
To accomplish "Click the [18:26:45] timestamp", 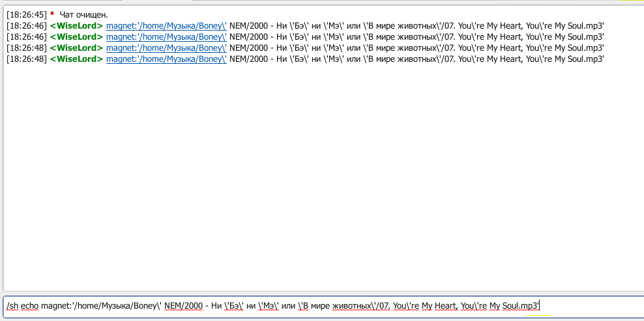I will [27, 15].
